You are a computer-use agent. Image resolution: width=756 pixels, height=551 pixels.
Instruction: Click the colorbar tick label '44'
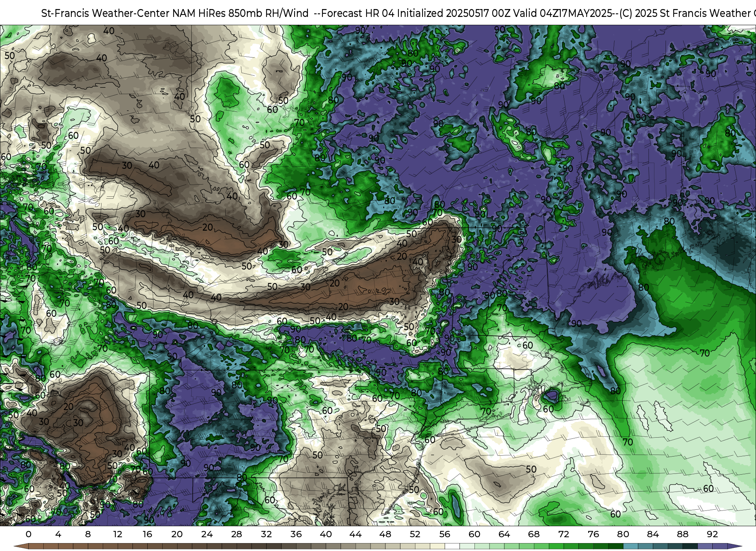tap(356, 534)
